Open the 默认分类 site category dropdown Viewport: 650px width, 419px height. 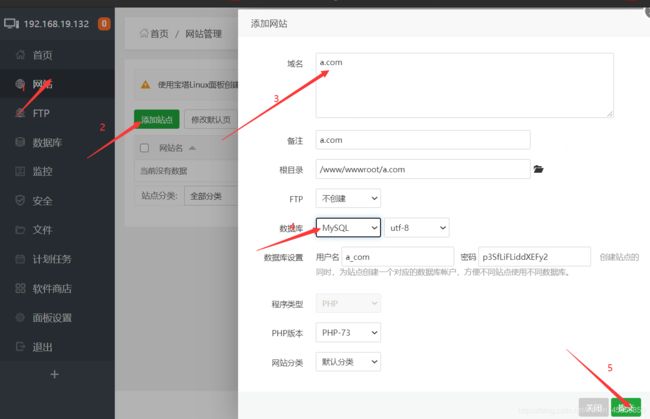click(348, 362)
